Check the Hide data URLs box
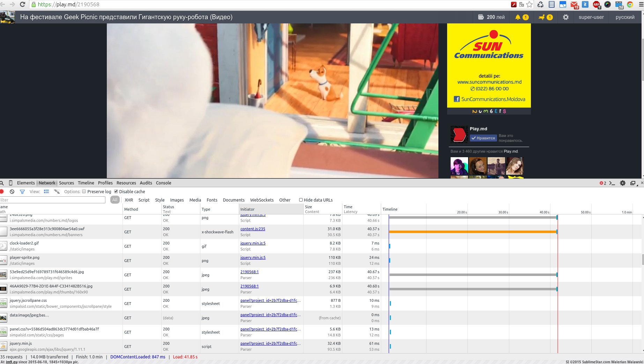Viewport: 644px width, 364px height. pos(301,200)
